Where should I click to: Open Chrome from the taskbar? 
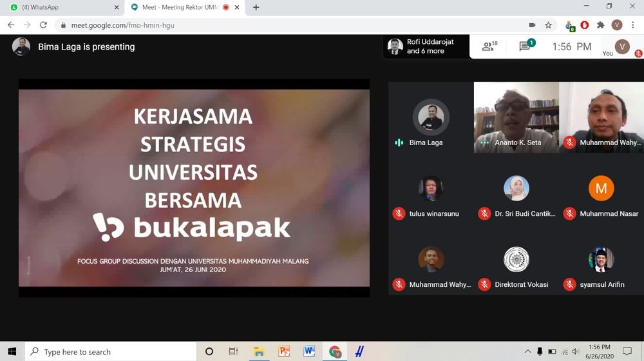pyautogui.click(x=335, y=351)
